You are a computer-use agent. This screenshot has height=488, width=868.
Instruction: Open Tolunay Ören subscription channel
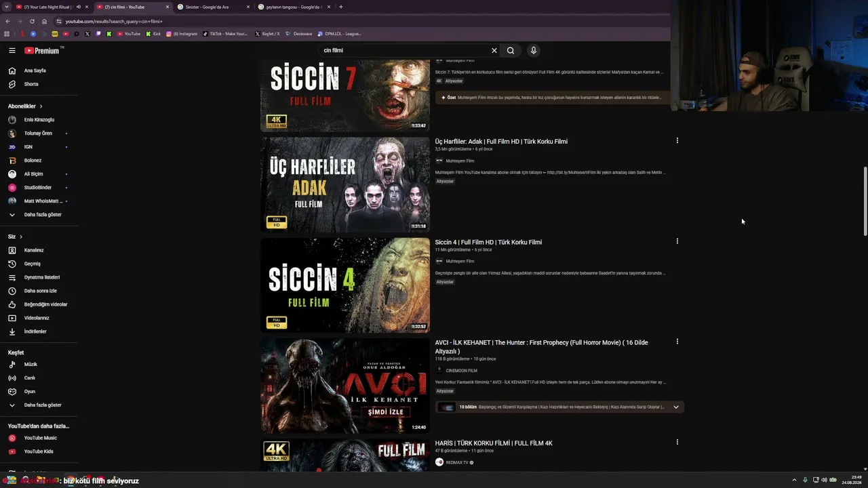pos(39,134)
